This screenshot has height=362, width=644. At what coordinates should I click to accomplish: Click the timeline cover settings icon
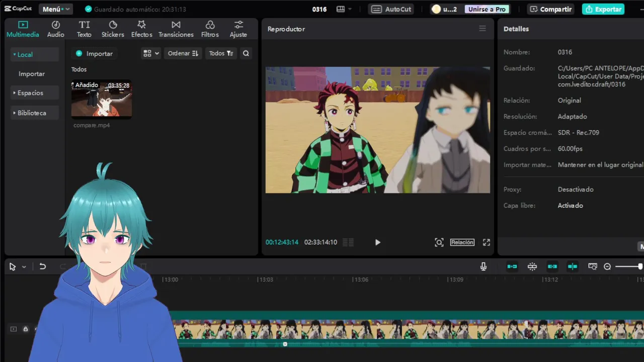[593, 266]
